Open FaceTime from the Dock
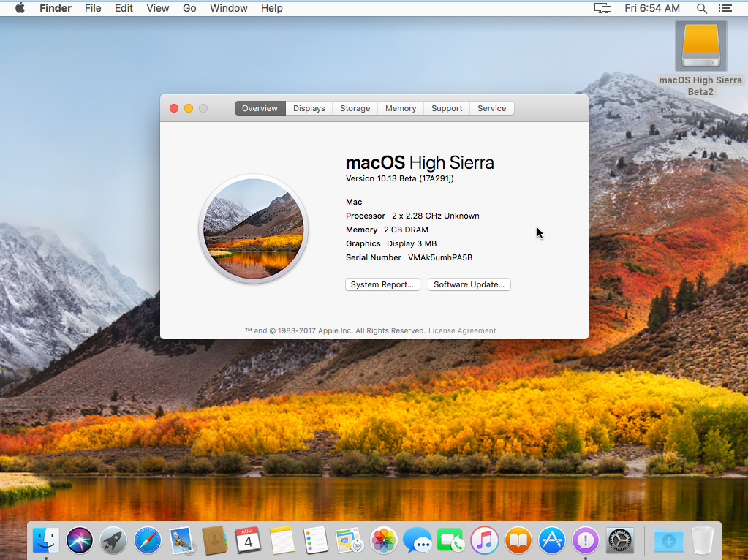 point(450,541)
